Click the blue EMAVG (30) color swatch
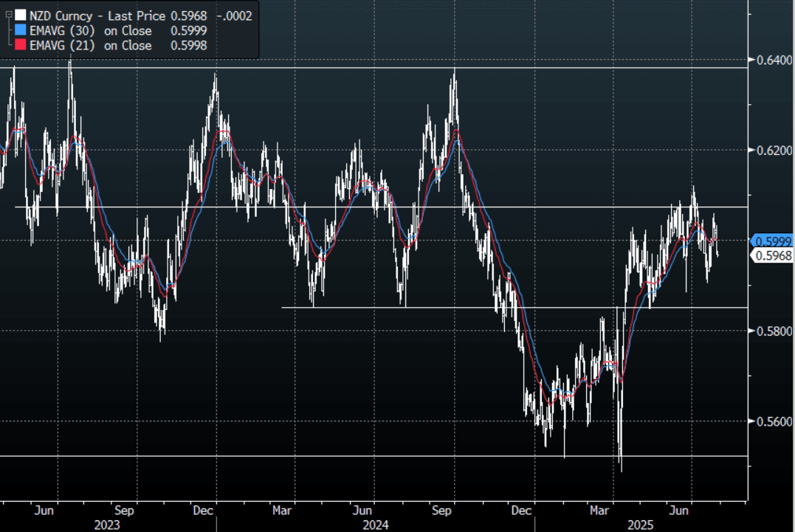The height and width of the screenshot is (532, 795). click(20, 31)
